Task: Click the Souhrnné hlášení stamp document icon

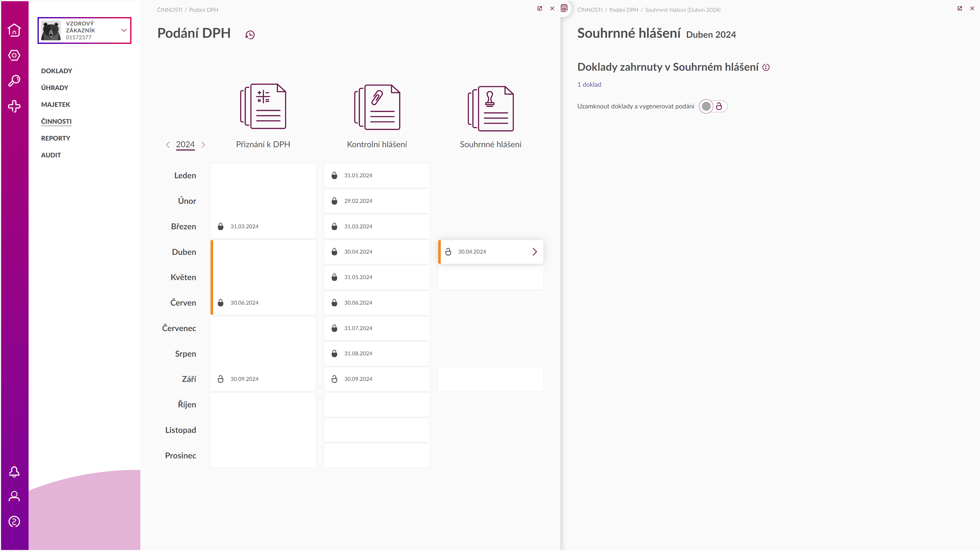Action: tap(490, 108)
